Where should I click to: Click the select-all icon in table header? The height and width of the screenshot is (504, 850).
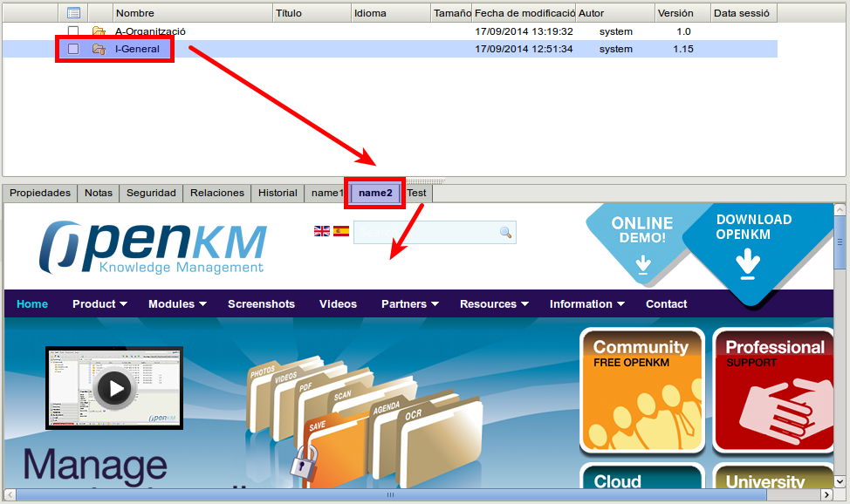pyautogui.click(x=73, y=13)
